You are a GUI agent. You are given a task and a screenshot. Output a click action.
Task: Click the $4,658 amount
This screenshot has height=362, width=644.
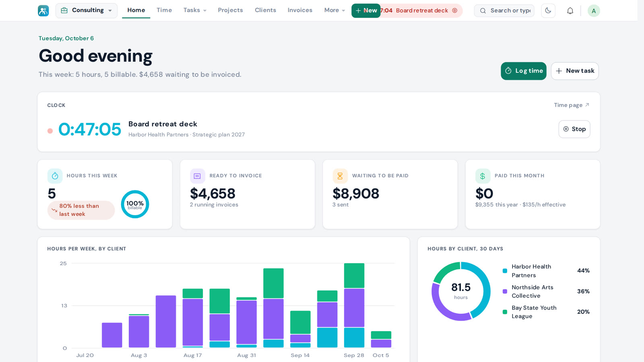pyautogui.click(x=213, y=193)
